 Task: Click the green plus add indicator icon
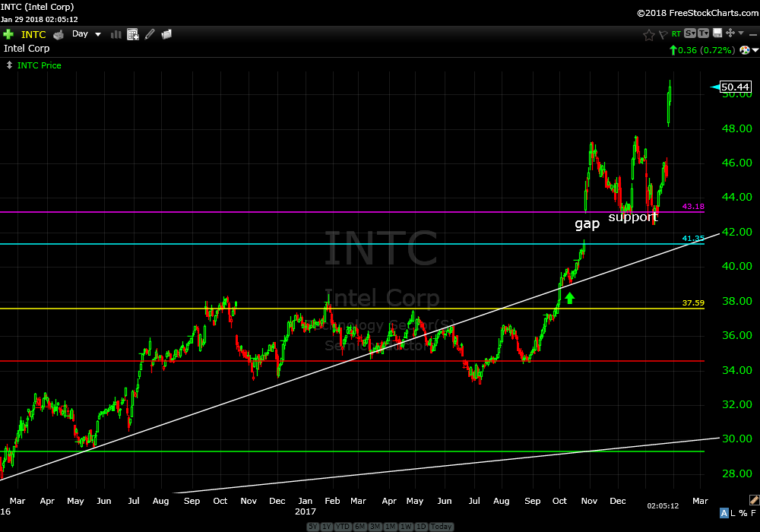pos(8,34)
